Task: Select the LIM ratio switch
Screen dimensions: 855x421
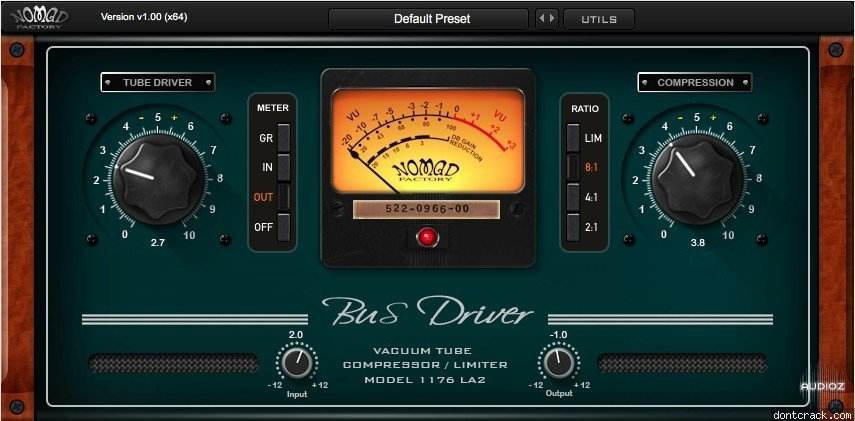Action: pyautogui.click(x=573, y=137)
